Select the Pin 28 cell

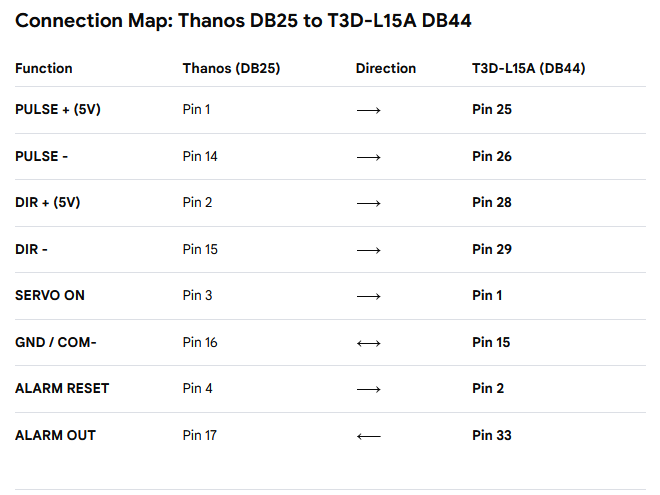point(492,202)
